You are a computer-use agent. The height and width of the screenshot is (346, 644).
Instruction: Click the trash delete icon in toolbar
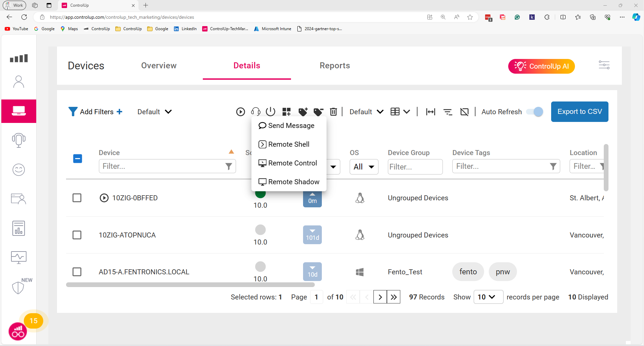tap(333, 112)
